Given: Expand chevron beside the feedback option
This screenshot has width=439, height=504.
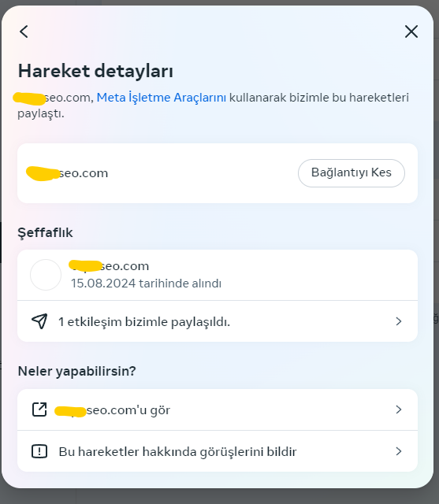Looking at the screenshot, I should coord(399,451).
